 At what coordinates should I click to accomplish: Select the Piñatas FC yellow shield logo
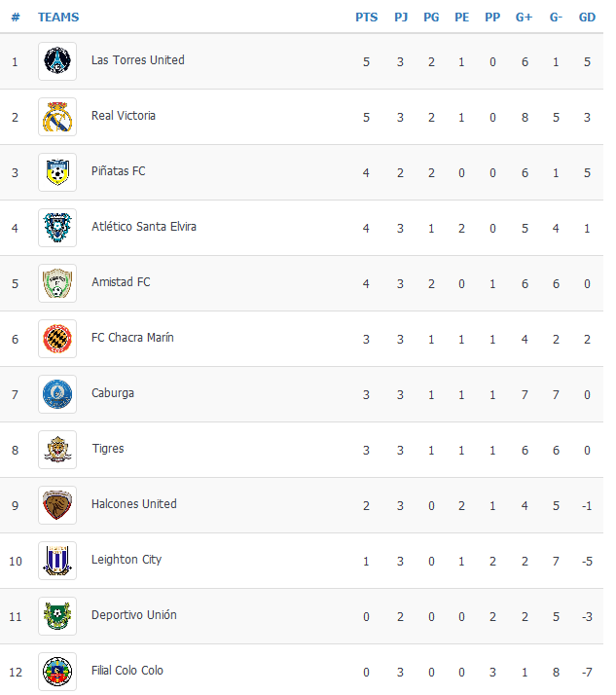57,172
